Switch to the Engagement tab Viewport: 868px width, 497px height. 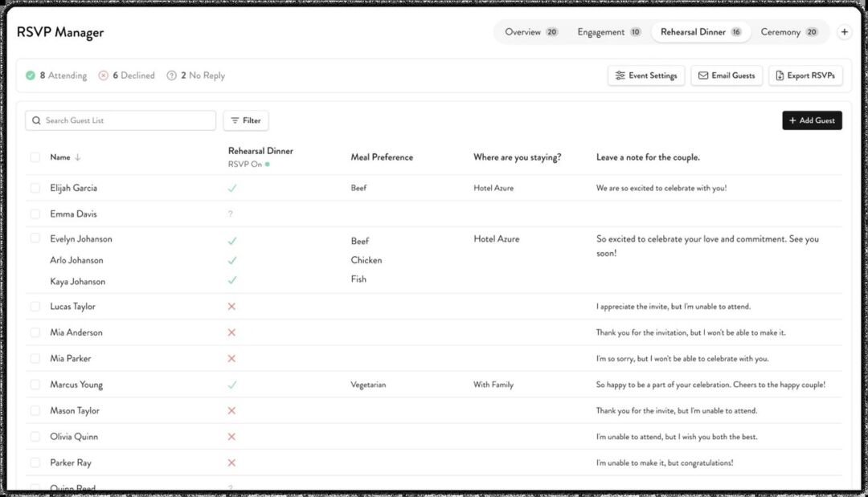click(x=609, y=32)
